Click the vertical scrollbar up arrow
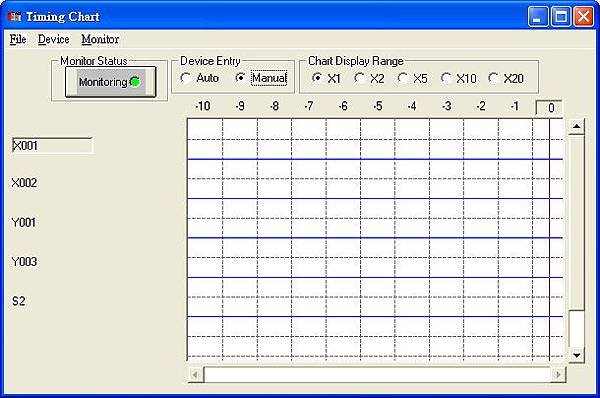This screenshot has height=398, width=600. tap(577, 126)
